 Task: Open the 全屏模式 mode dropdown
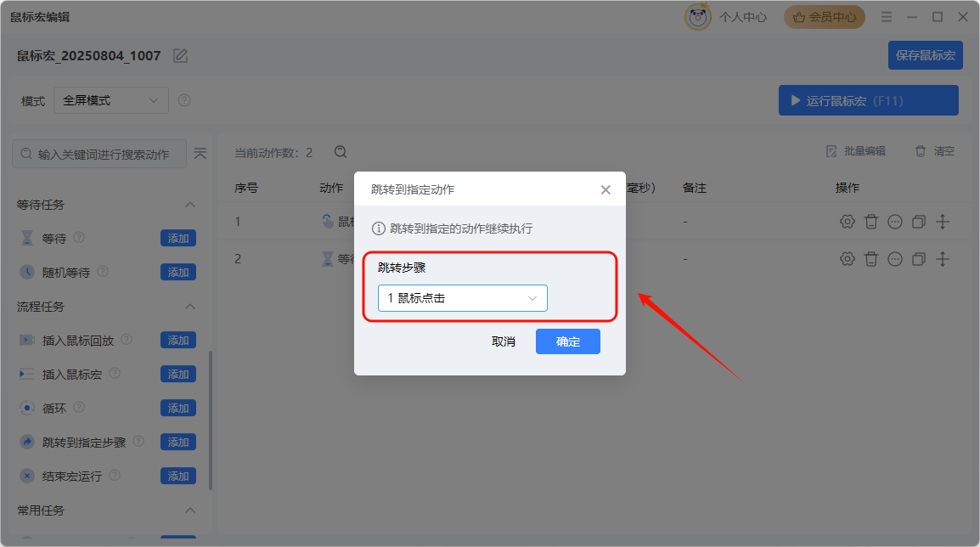pos(111,100)
